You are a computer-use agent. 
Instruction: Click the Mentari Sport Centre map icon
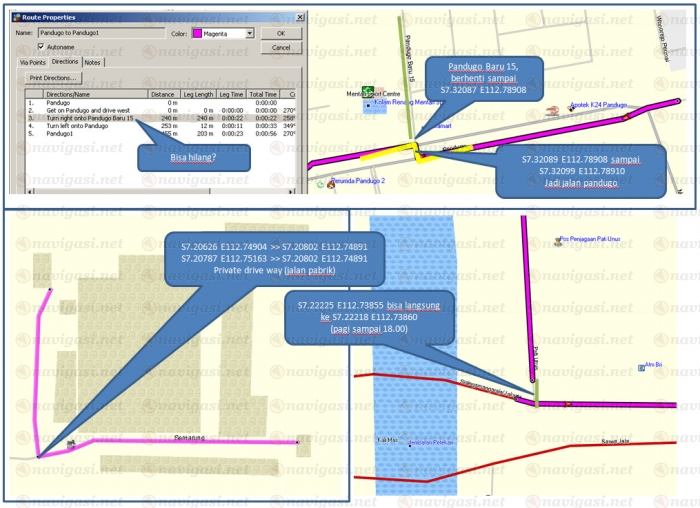[368, 90]
